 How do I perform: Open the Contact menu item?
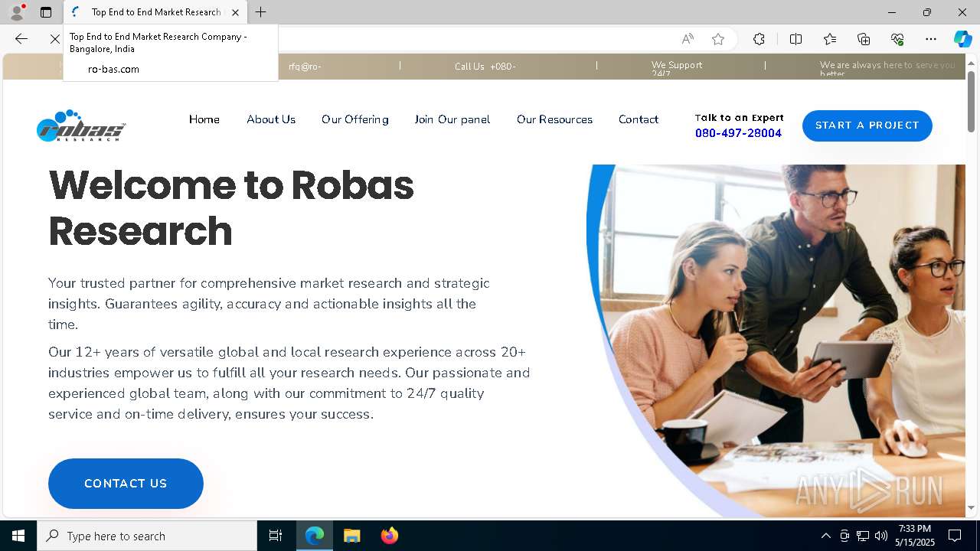639,119
